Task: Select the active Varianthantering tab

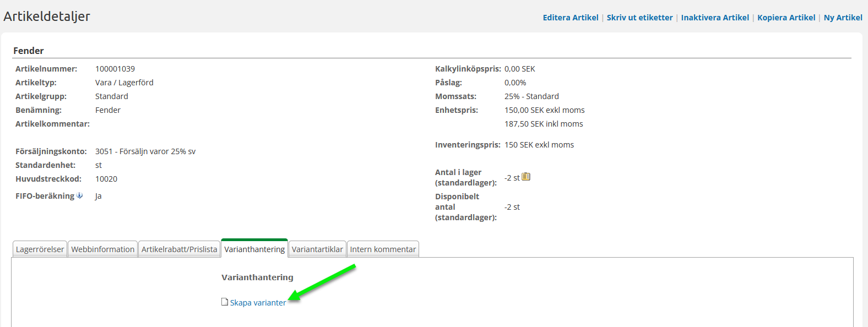Action: tap(254, 249)
